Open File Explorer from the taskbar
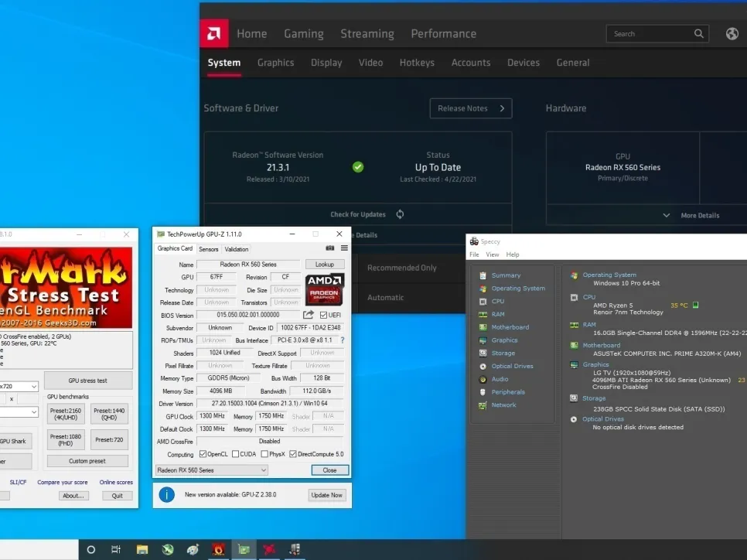Image resolution: width=747 pixels, height=560 pixels. [142, 549]
